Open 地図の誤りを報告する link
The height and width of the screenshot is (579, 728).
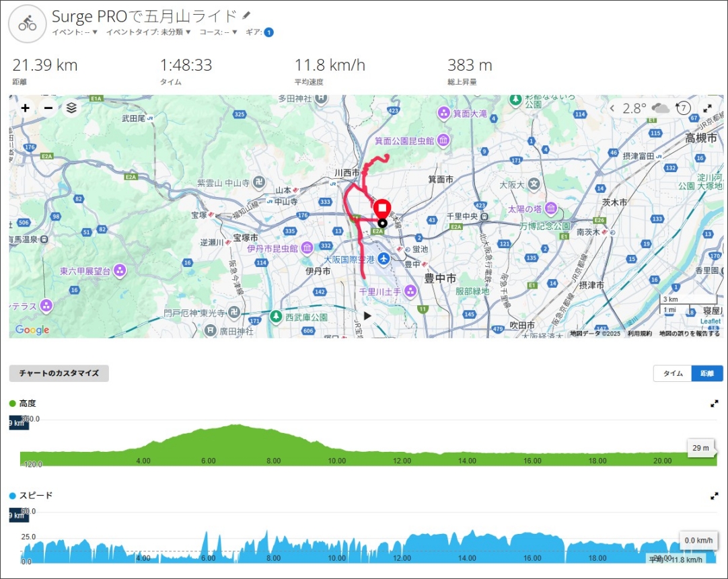[x=690, y=333]
